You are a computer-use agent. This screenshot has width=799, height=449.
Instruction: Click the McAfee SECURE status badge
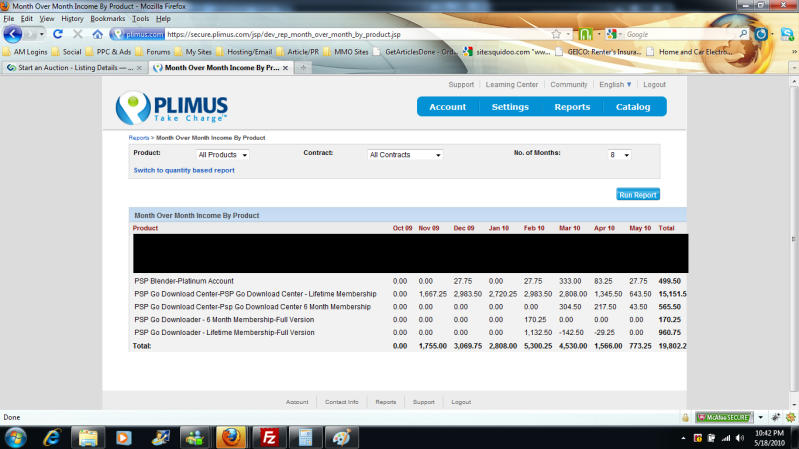coord(724,417)
